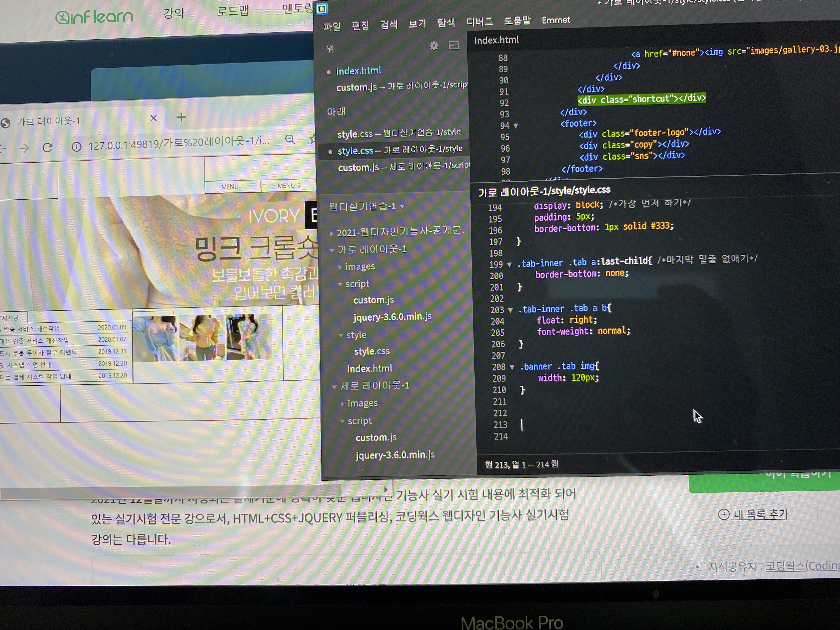Fold the CSS rule at line 208
Image resolution: width=840 pixels, height=630 pixels.
click(512, 367)
